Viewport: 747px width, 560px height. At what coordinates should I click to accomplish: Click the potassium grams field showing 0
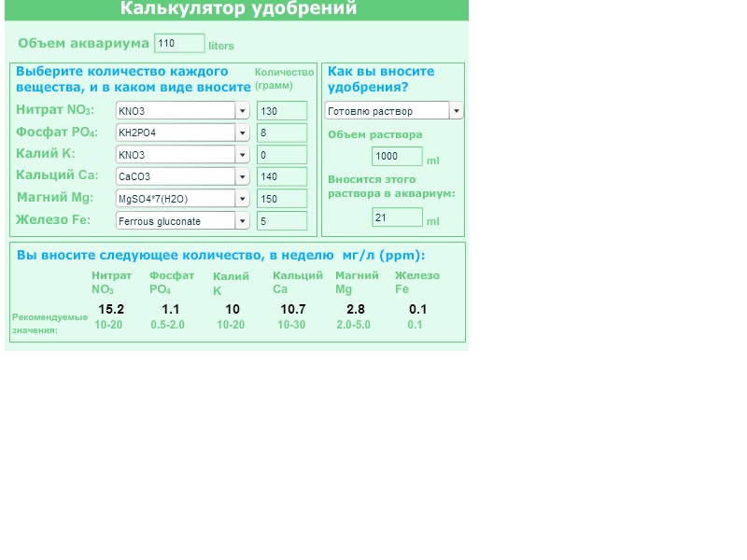(281, 155)
